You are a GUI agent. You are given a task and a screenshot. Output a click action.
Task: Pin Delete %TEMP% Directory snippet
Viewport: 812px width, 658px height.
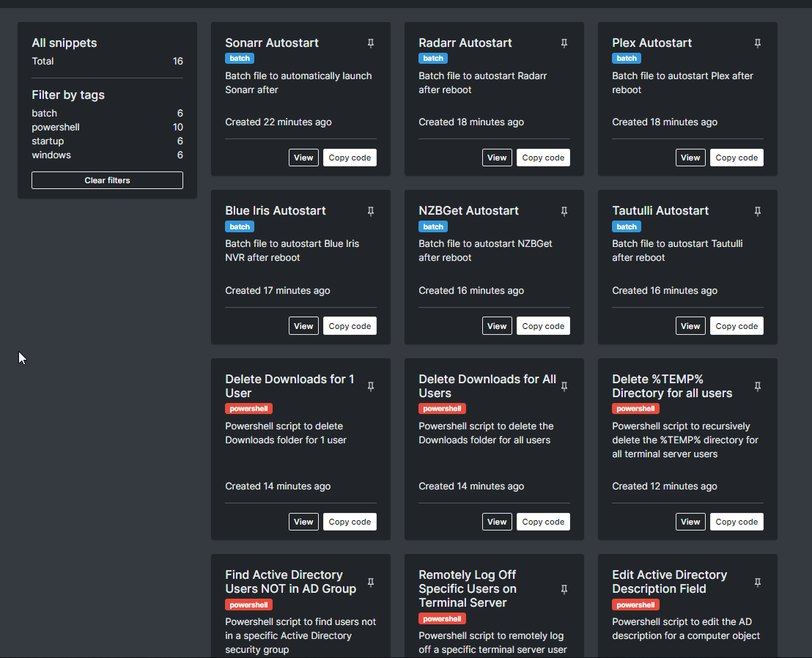[x=758, y=386]
